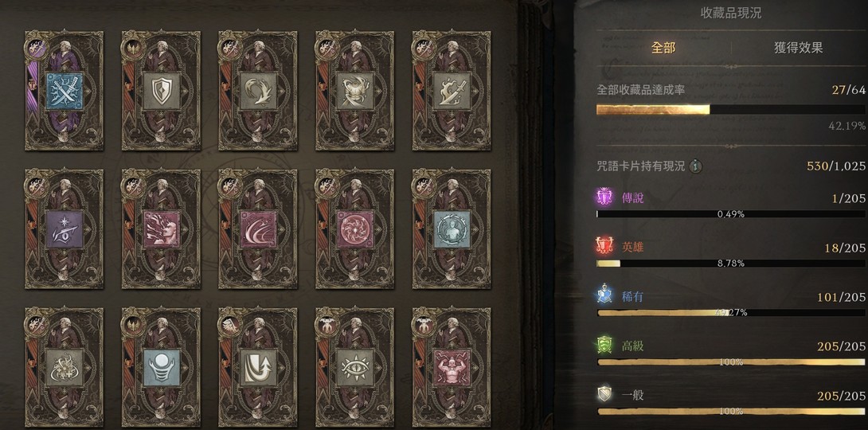Choose the muscular figure card
This screenshot has height=430, width=868.
[452, 367]
